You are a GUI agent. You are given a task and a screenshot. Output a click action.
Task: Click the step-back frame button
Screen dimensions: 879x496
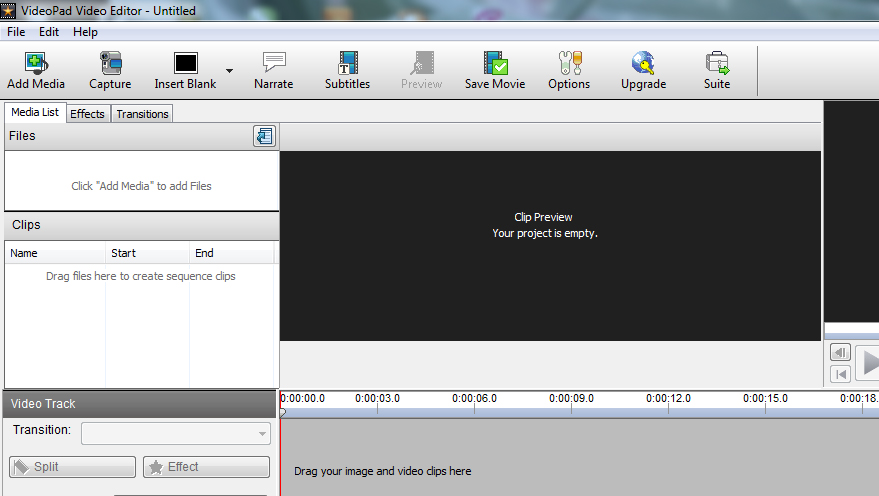tap(840, 353)
